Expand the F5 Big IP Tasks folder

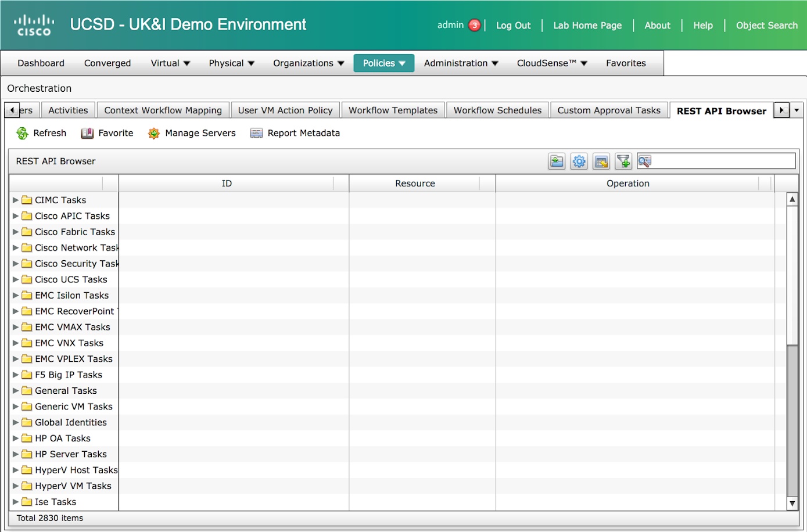(16, 375)
